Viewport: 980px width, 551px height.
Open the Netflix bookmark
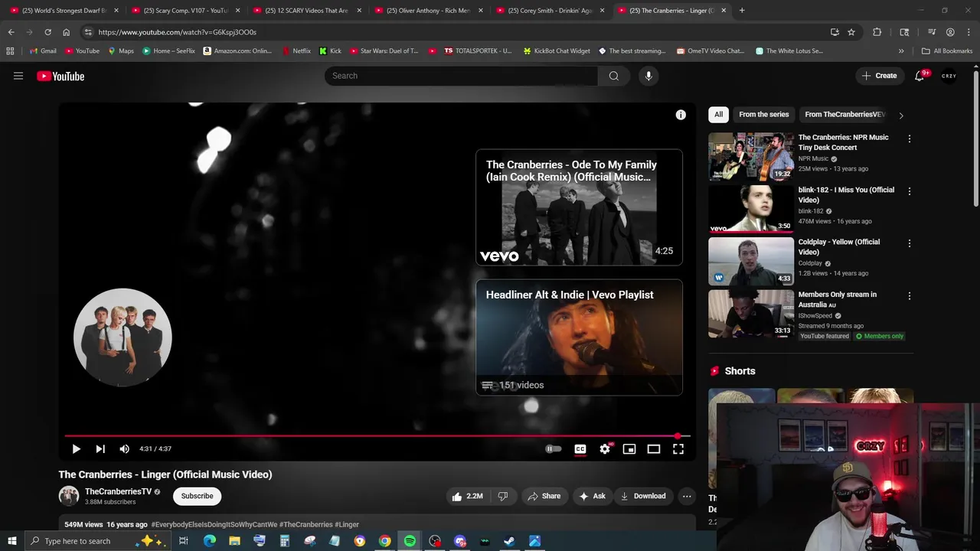(296, 51)
